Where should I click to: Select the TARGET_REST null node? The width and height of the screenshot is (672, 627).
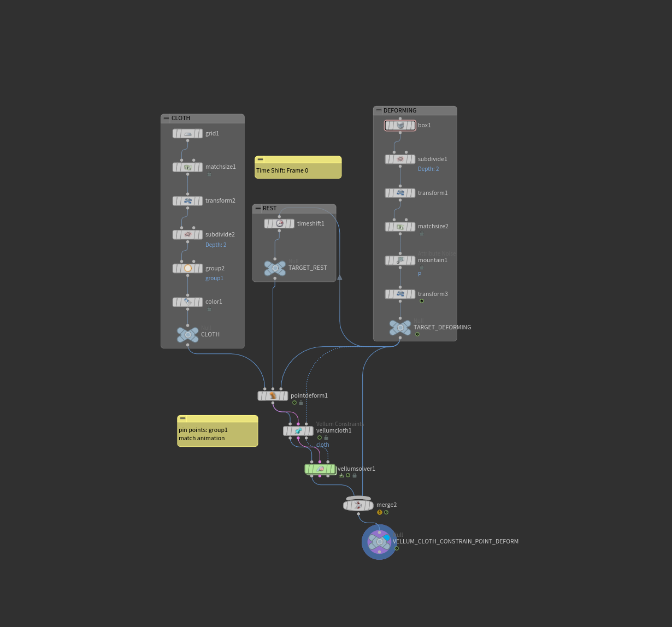pyautogui.click(x=275, y=268)
